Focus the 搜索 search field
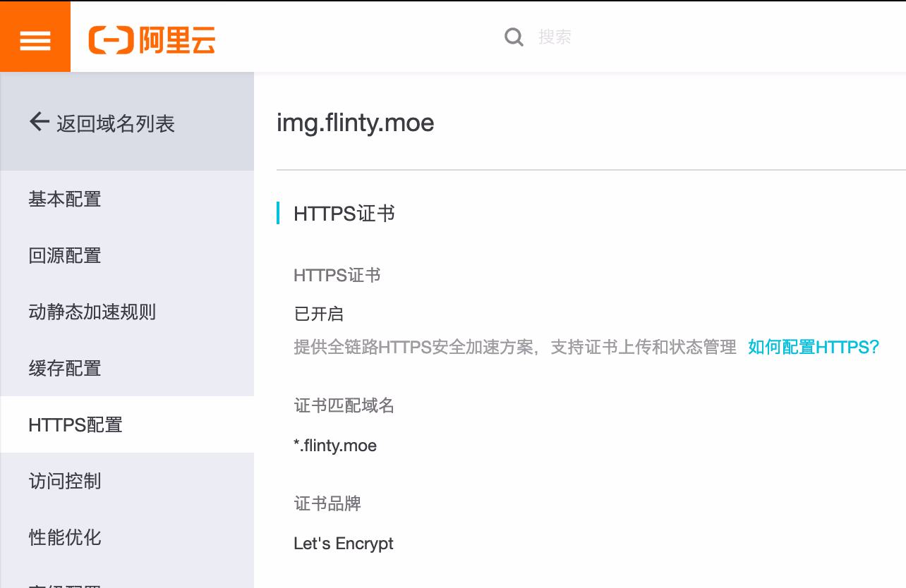Screen dimensions: 906x588 click(x=635, y=37)
